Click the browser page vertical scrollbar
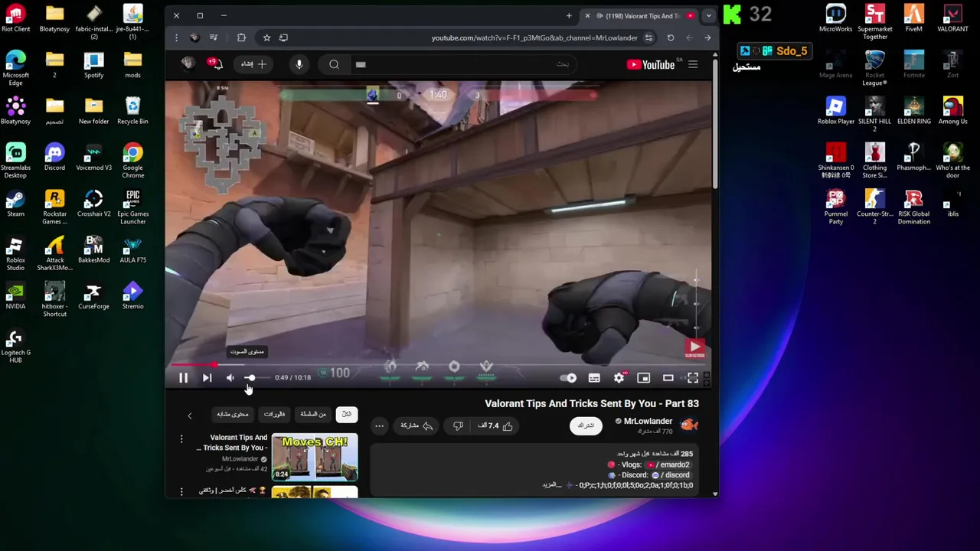Screen dimensions: 980x551 click(715, 122)
